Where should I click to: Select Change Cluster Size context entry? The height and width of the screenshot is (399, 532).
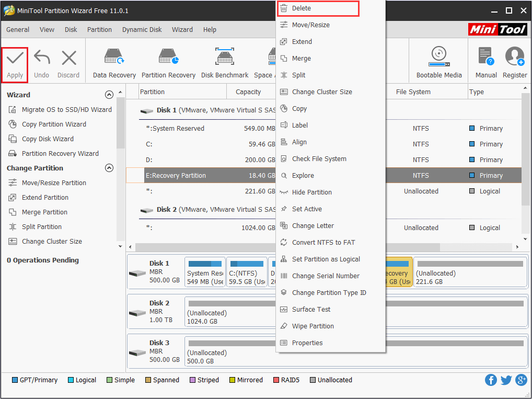(330, 92)
